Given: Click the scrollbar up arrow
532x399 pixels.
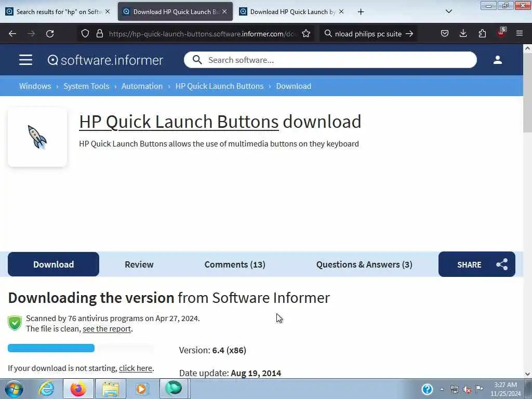Looking at the screenshot, I should (527, 48).
